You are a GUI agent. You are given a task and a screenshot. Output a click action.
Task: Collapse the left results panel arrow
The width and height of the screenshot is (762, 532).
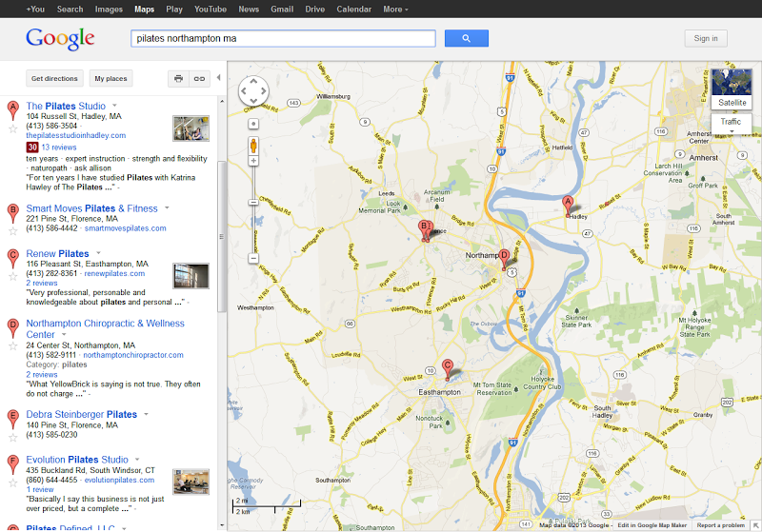click(219, 78)
